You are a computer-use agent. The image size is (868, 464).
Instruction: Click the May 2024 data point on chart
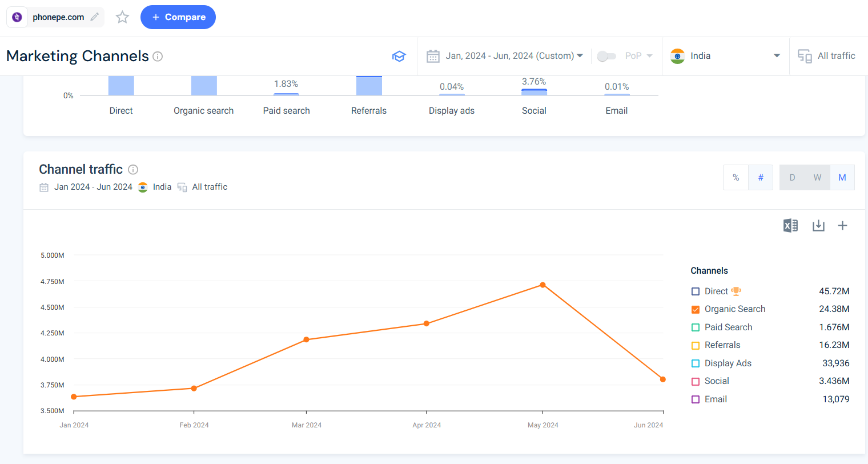542,285
